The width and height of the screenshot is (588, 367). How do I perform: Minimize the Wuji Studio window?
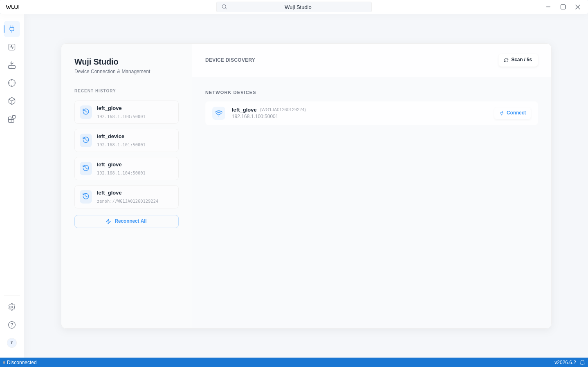coord(548,7)
